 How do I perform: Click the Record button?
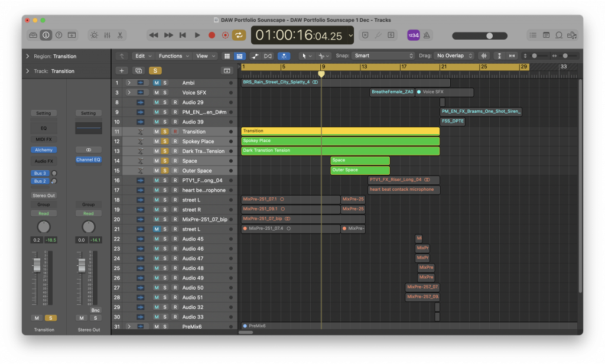pos(212,35)
